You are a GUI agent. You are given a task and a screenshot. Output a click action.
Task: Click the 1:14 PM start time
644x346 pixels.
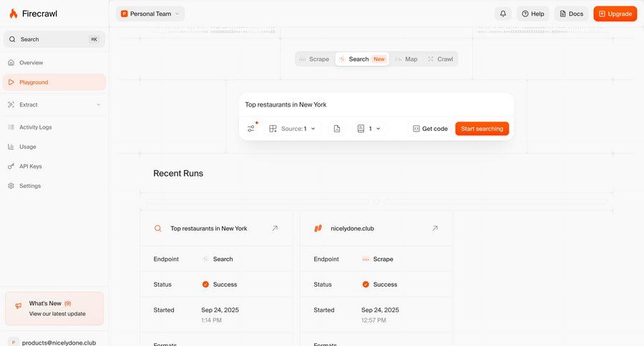211,320
